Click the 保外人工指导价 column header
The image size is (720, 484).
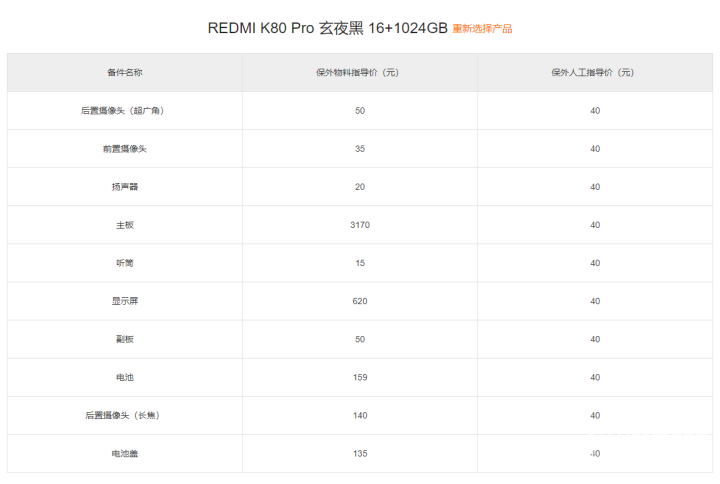point(592,73)
